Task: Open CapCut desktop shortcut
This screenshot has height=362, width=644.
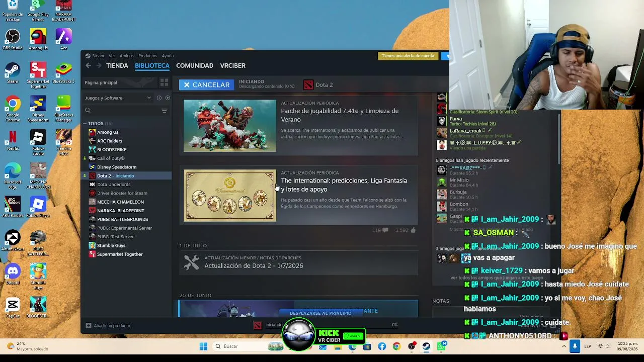Action: (x=13, y=308)
